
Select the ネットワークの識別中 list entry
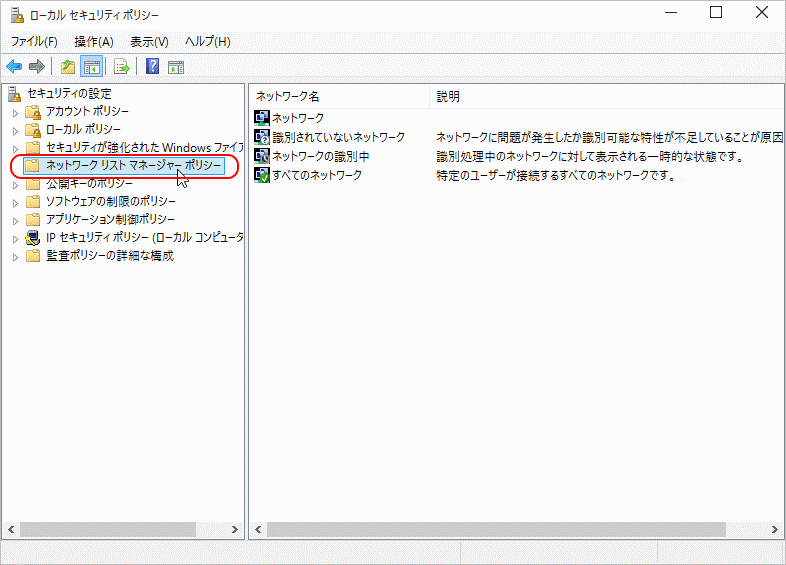[x=320, y=156]
